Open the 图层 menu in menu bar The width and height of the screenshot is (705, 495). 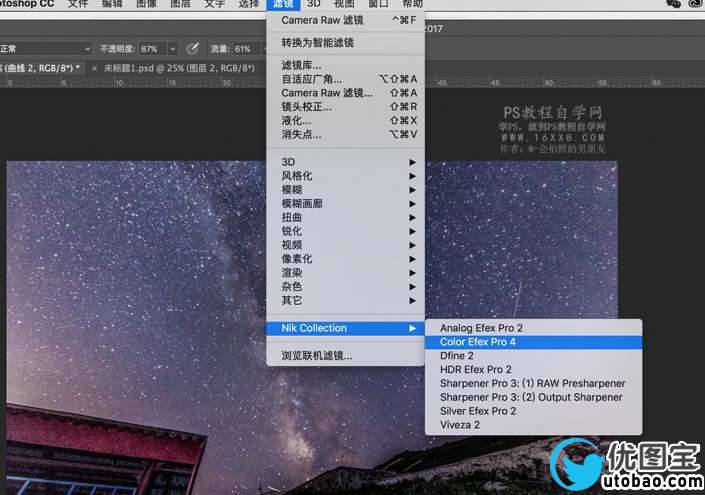point(181,4)
